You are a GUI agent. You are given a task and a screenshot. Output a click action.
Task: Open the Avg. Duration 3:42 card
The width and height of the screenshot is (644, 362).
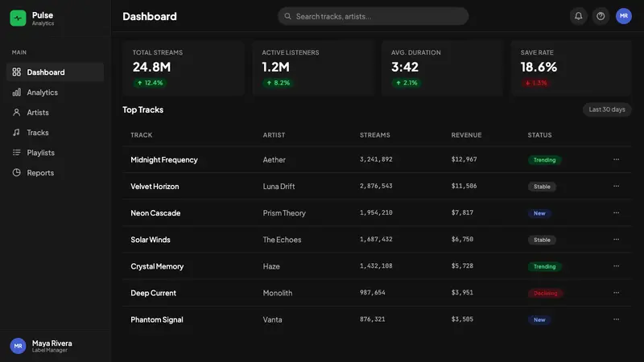[442, 68]
